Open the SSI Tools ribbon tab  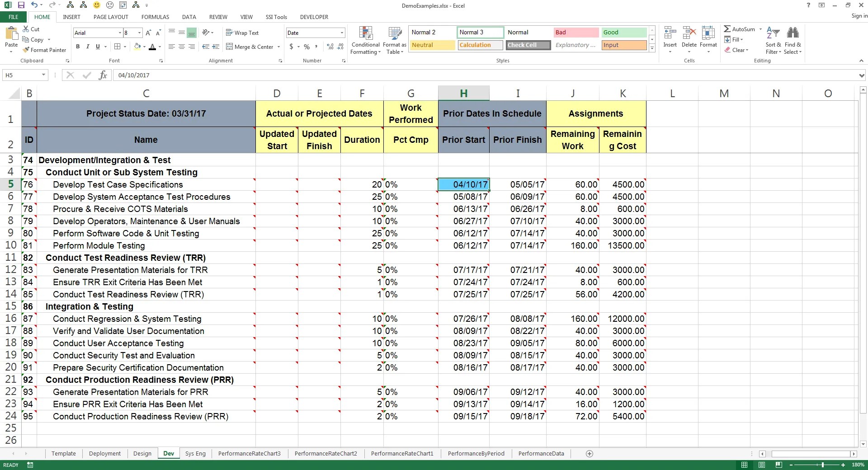pos(276,17)
